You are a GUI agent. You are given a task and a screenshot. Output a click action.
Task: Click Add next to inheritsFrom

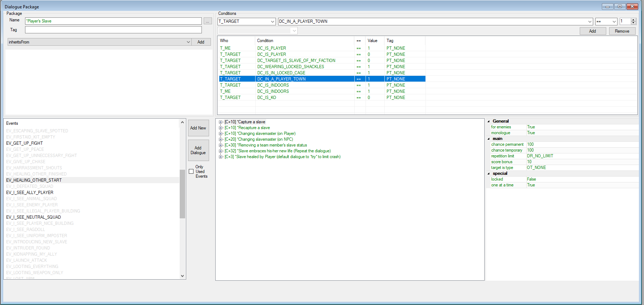click(201, 42)
